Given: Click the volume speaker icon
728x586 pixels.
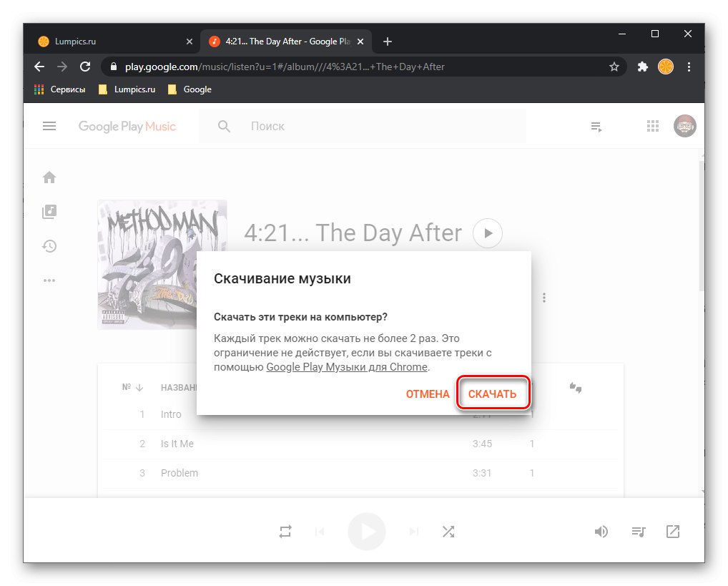Looking at the screenshot, I should pos(601,531).
